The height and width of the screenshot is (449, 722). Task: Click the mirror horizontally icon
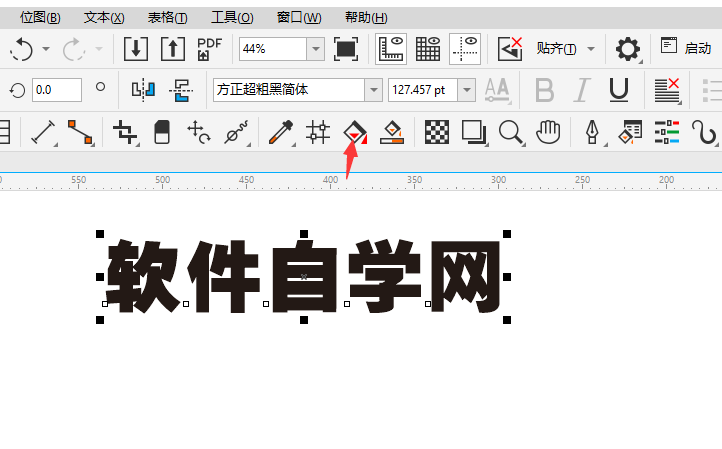point(143,90)
